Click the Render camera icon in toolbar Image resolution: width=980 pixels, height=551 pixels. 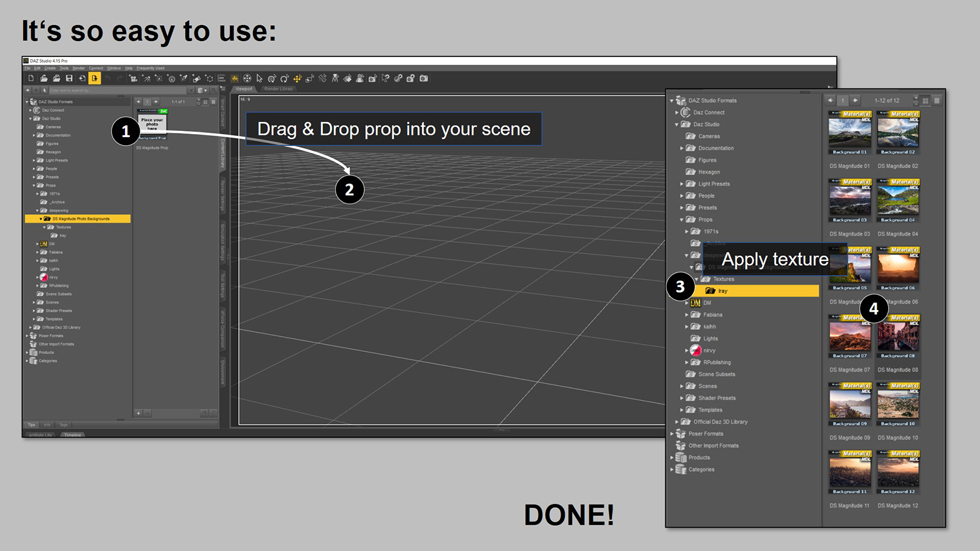coord(424,78)
